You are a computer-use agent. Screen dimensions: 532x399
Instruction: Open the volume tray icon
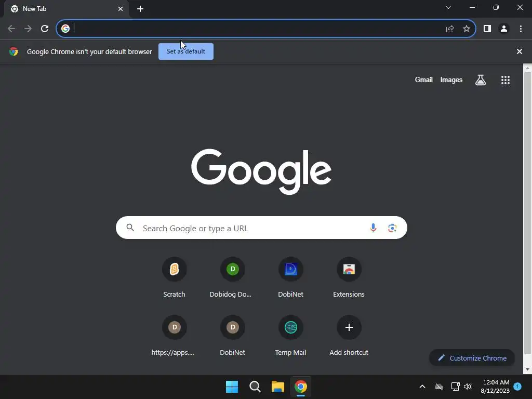468,387
